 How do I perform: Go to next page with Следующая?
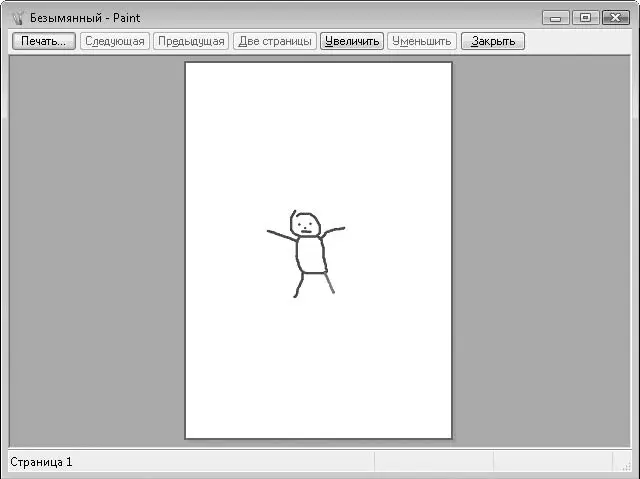tap(115, 41)
